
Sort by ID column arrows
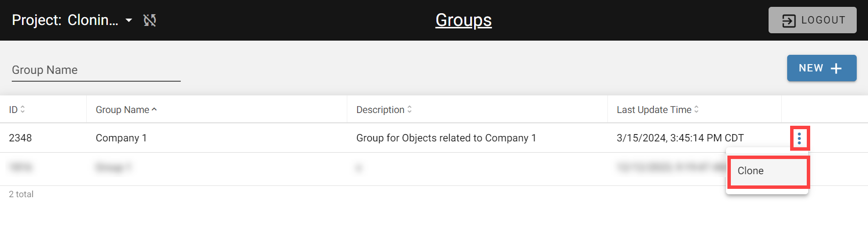23,110
